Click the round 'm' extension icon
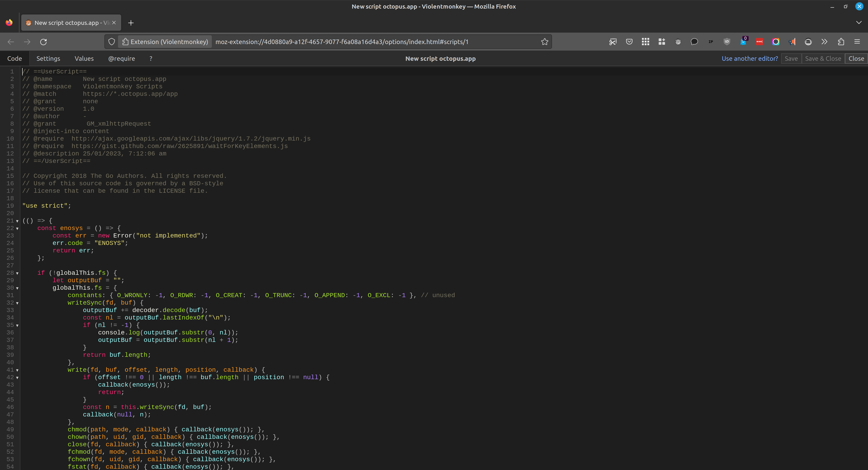Image resolution: width=868 pixels, height=470 pixels. click(x=808, y=42)
